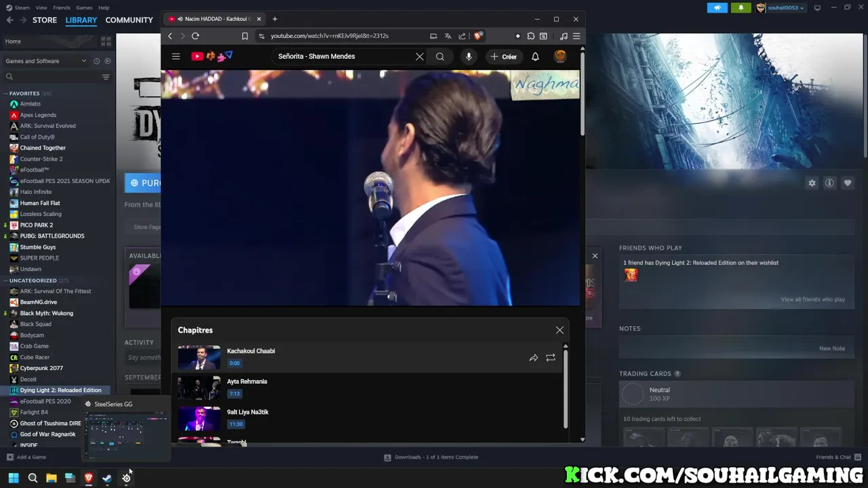
Task: Open YouTube guide hamburger menu
Action: (x=176, y=56)
